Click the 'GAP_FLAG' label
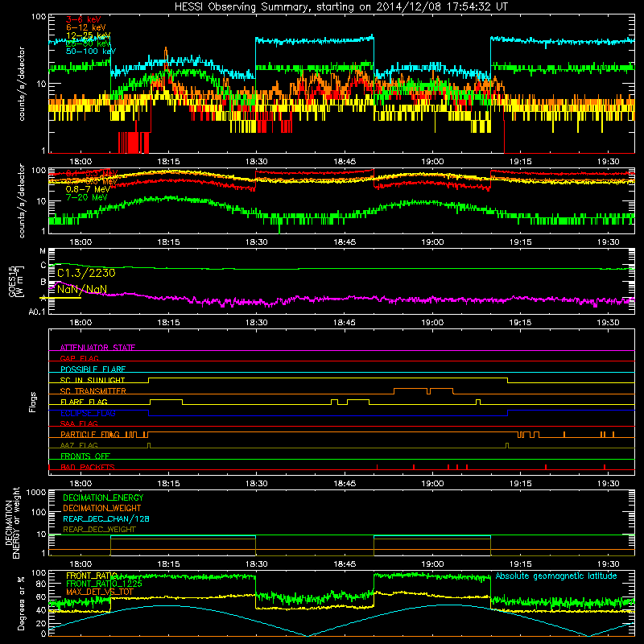This screenshot has height=644, width=644. [x=79, y=358]
